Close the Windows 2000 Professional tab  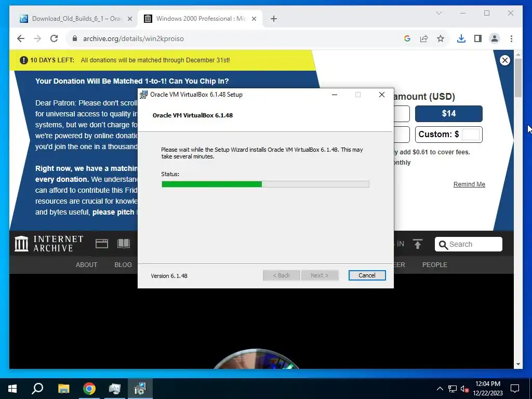254,19
